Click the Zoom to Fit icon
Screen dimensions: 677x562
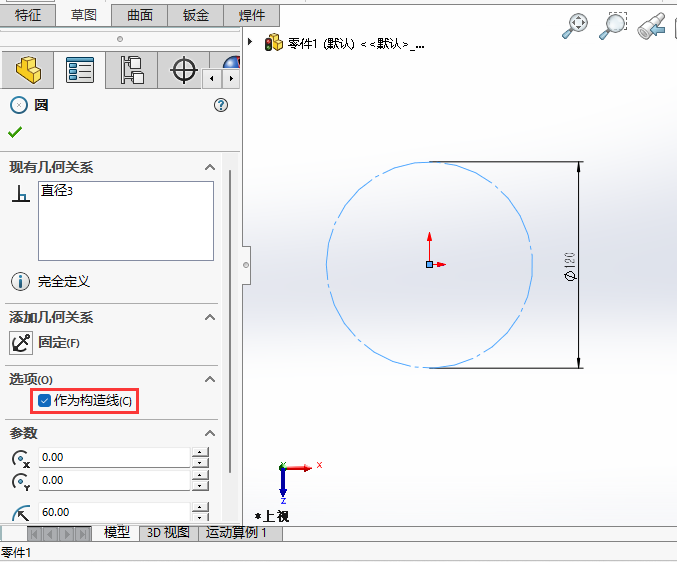tap(575, 25)
